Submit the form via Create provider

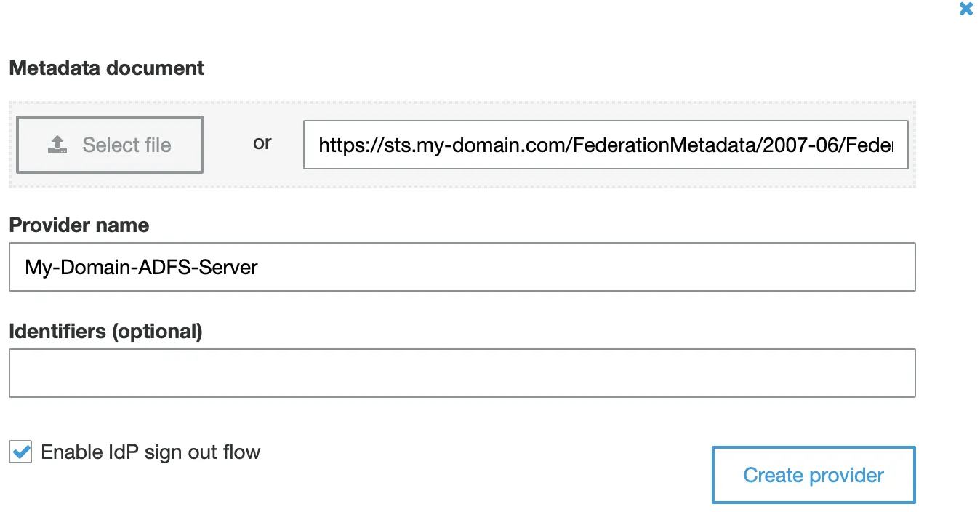coord(813,474)
